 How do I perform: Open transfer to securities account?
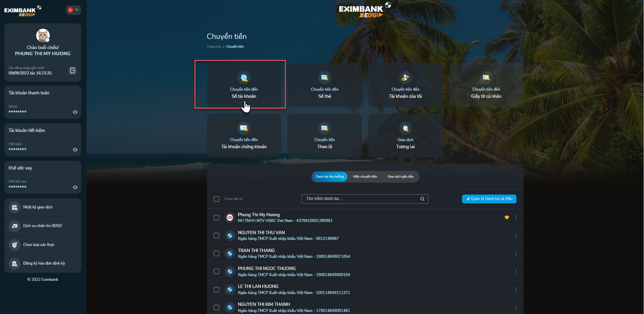(244, 136)
